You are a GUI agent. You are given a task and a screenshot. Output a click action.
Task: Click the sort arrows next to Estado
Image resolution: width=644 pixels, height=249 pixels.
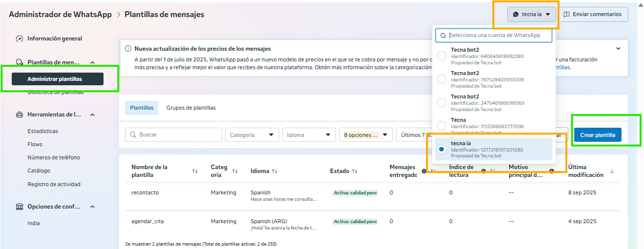(x=354, y=171)
